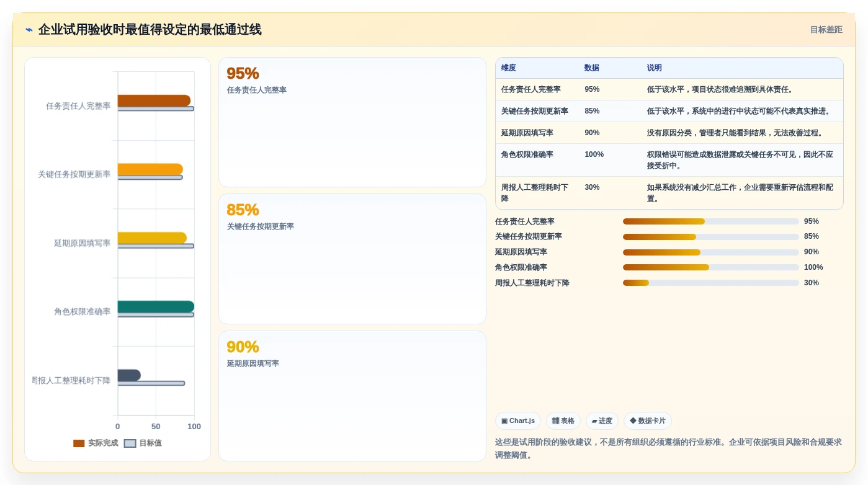
Task: Toggle the 目标值 legend swatch
Action: tap(130, 443)
